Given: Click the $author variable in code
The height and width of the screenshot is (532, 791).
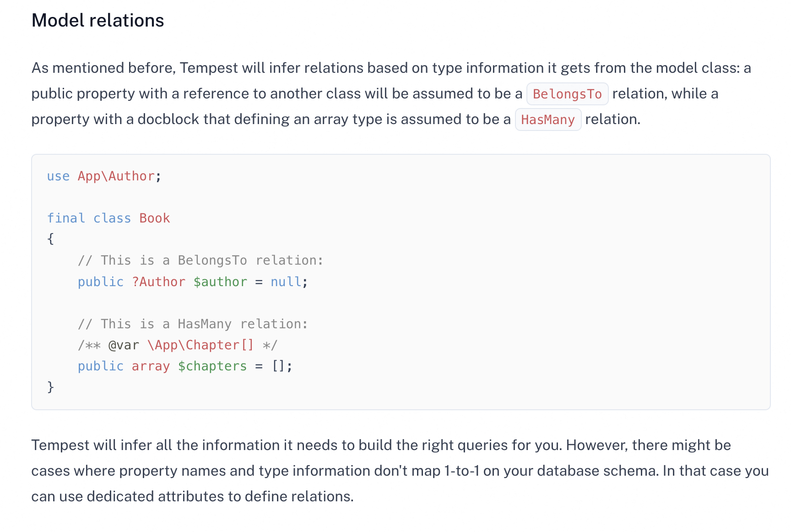Looking at the screenshot, I should 220,282.
